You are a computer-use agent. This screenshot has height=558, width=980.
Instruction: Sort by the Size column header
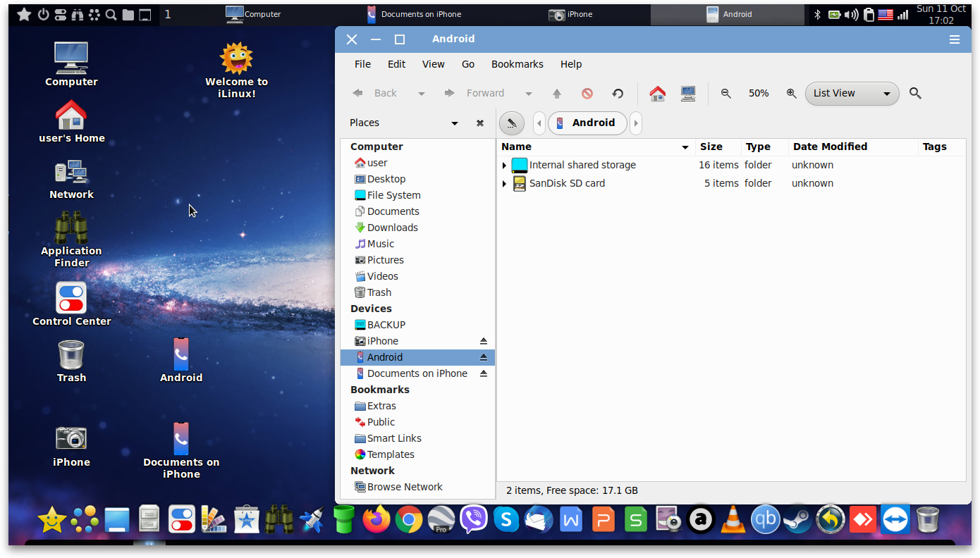(x=718, y=147)
